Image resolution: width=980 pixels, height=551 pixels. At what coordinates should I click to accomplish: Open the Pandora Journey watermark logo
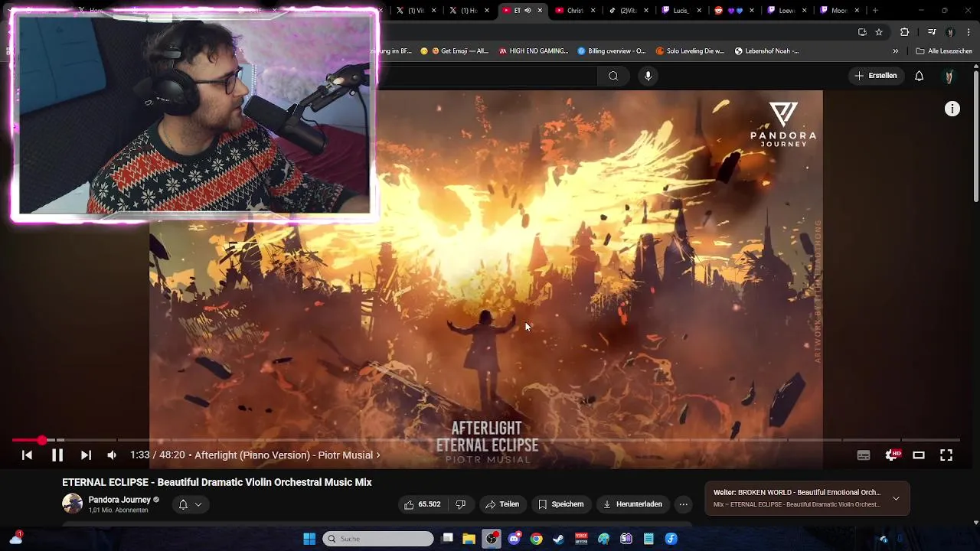783,124
